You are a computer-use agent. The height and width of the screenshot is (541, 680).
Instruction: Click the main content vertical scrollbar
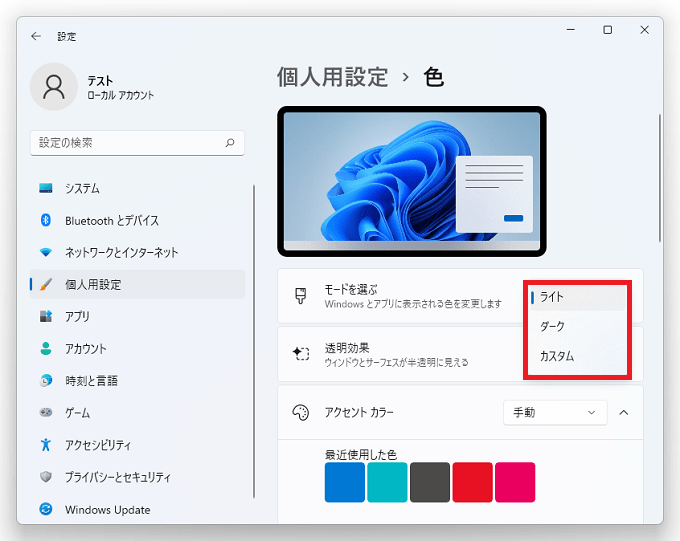pos(660,178)
